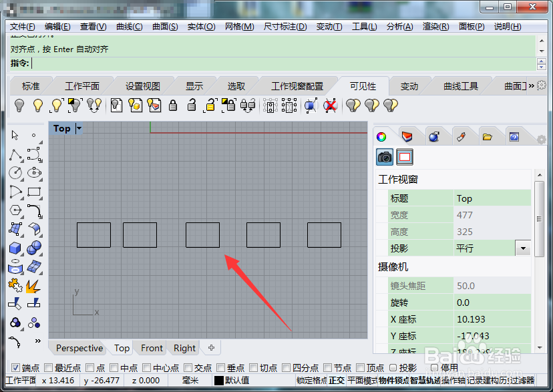Open the 投影 projection dropdown
Image resolution: width=553 pixels, height=392 pixels.
click(523, 248)
